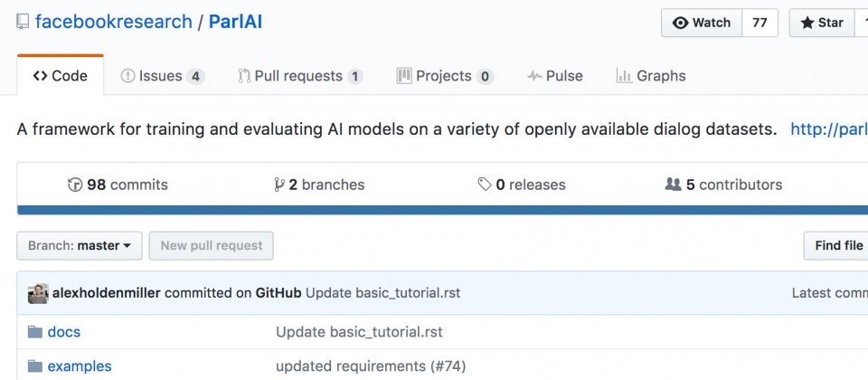
Task: Open the Projects tab
Action: pos(445,76)
